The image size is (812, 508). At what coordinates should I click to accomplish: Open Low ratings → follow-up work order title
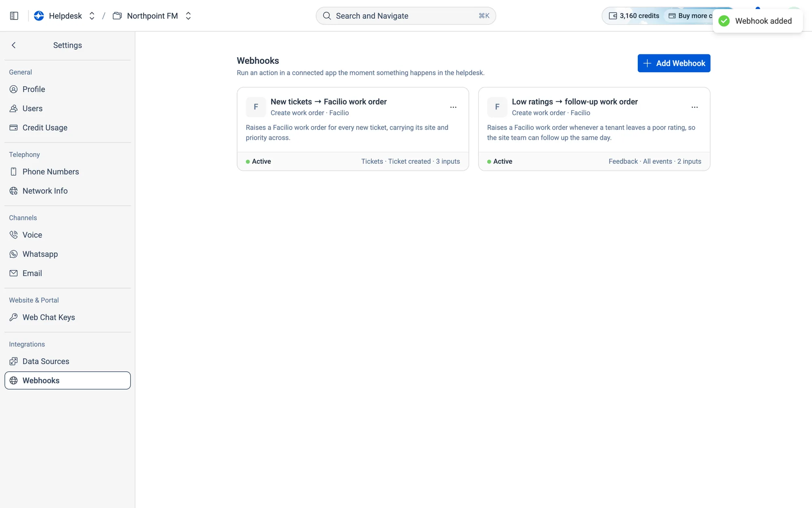coord(574,102)
